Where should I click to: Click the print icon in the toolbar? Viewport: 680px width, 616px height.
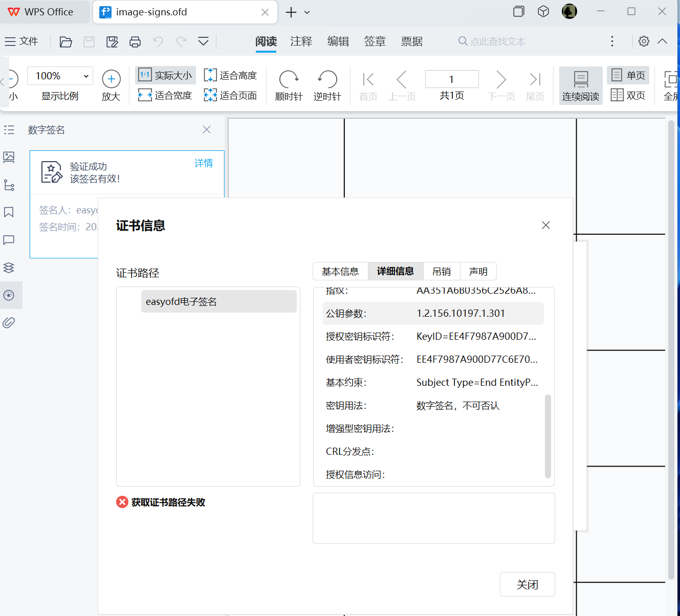[135, 42]
